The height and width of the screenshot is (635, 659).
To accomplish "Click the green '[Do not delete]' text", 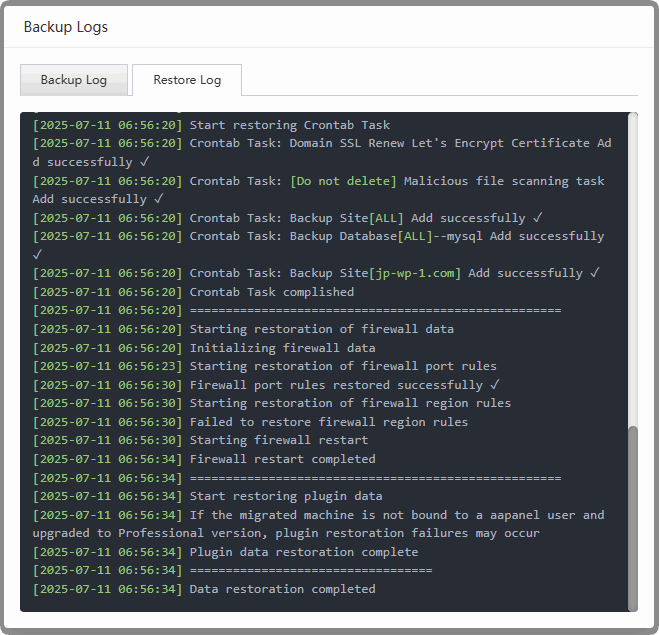I will 343,181.
